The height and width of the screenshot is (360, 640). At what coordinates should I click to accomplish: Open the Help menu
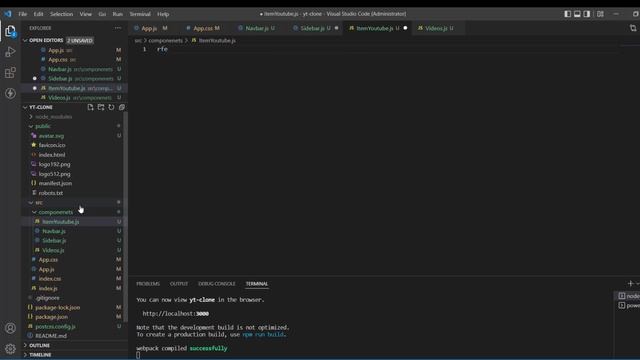point(163,14)
